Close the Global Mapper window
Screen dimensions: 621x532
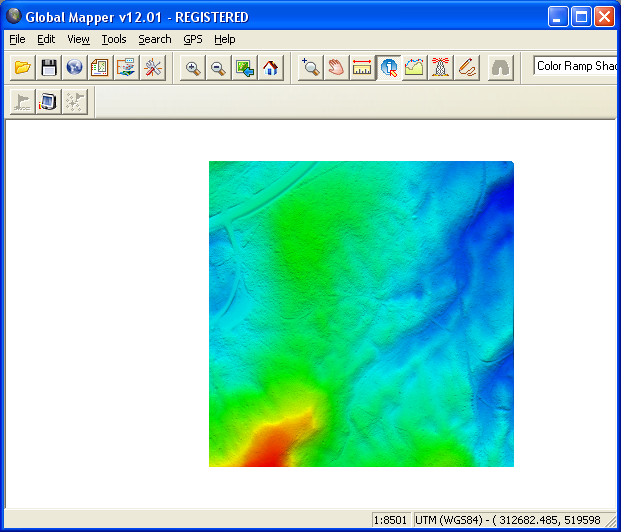(604, 17)
